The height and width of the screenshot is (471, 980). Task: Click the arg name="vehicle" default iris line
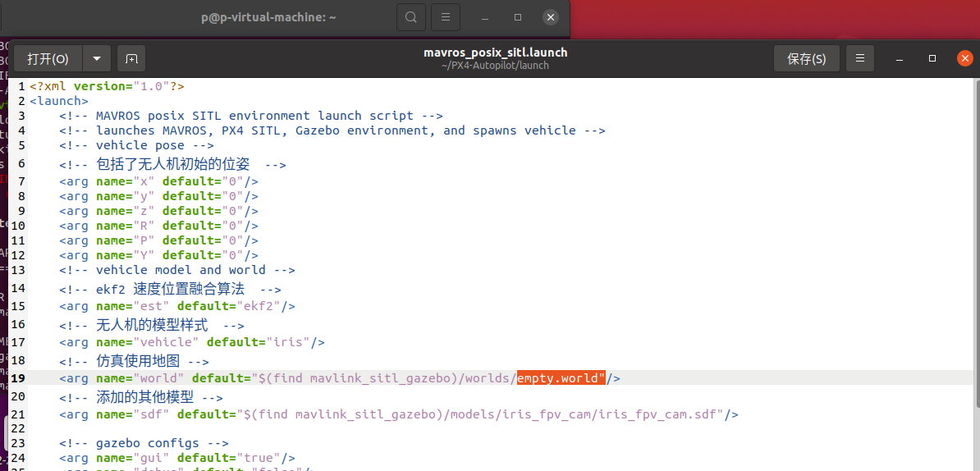(x=192, y=342)
